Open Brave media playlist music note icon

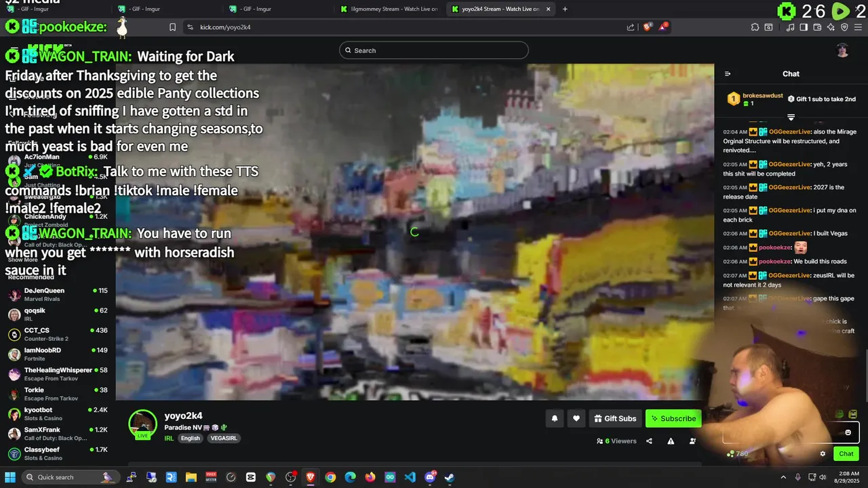click(x=791, y=27)
